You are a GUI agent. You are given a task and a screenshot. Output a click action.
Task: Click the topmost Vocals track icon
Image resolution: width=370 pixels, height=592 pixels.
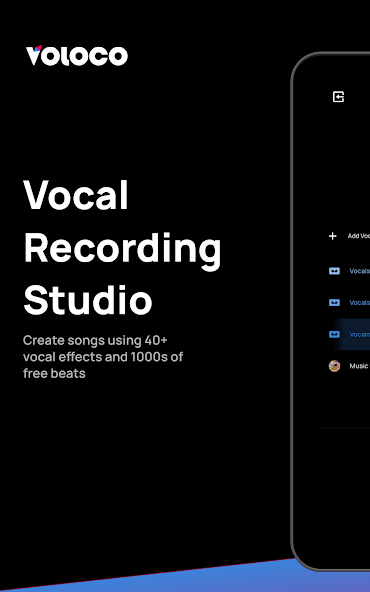335,271
